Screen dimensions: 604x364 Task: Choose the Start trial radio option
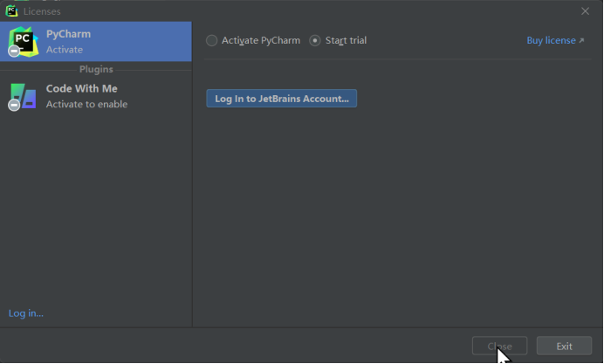pyautogui.click(x=315, y=40)
